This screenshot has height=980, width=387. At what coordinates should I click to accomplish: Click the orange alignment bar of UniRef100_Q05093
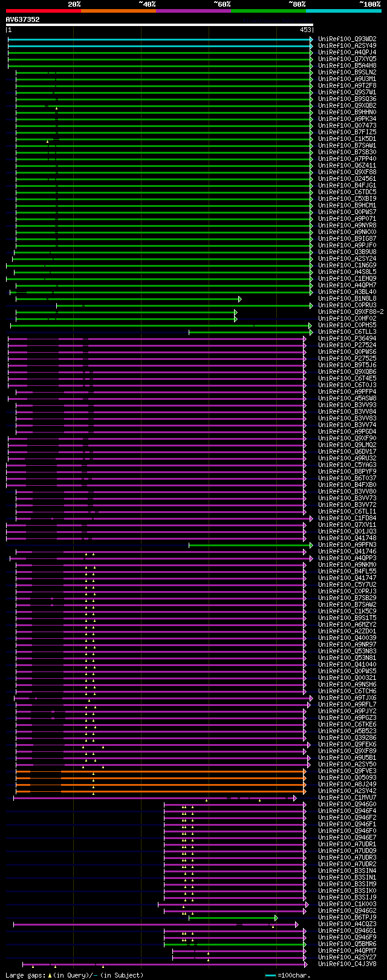click(x=161, y=778)
